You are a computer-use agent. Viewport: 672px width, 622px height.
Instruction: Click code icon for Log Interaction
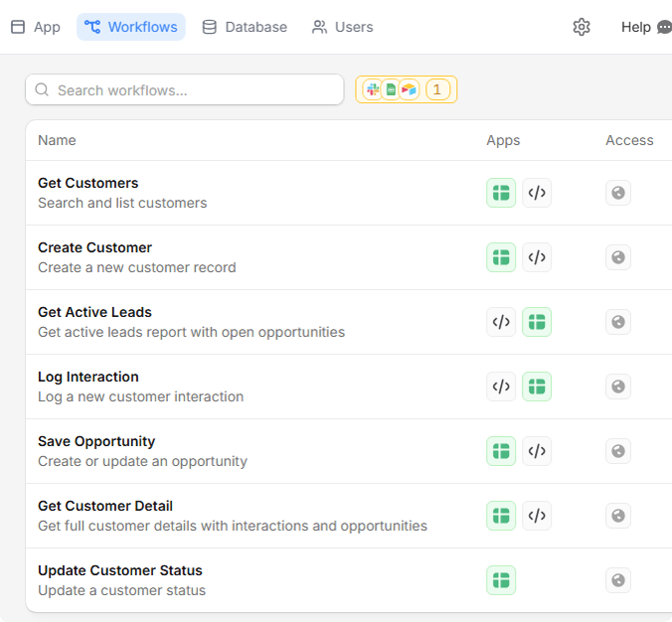click(501, 387)
